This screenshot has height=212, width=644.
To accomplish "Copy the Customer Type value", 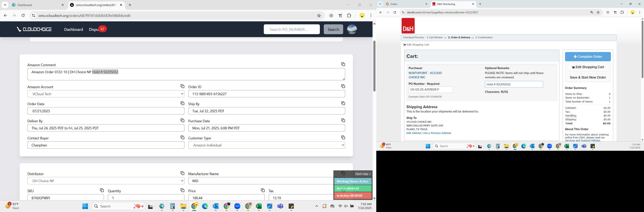I will 343,137.
